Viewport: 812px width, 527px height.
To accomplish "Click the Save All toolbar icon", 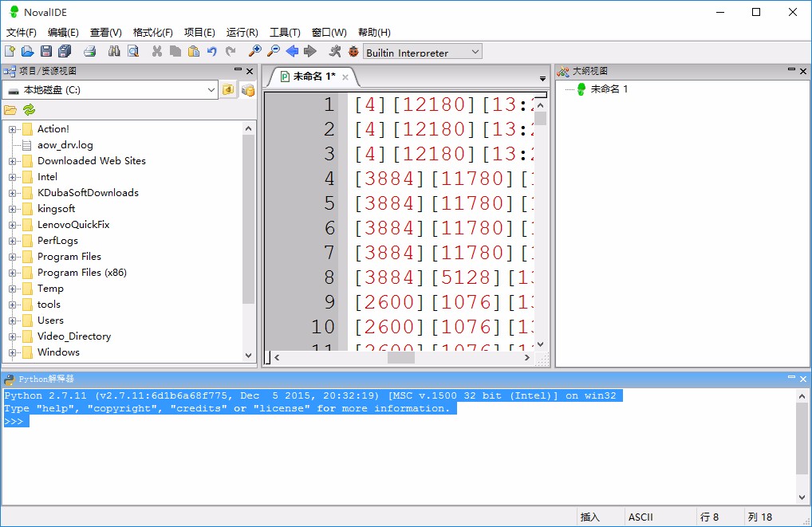I will [65, 51].
